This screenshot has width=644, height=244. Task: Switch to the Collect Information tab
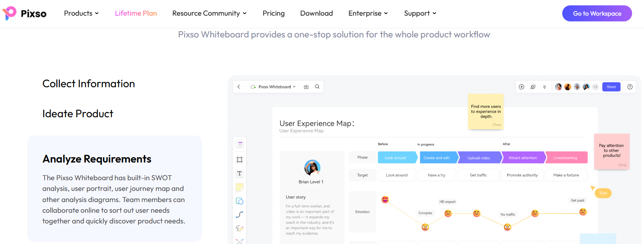click(x=89, y=84)
